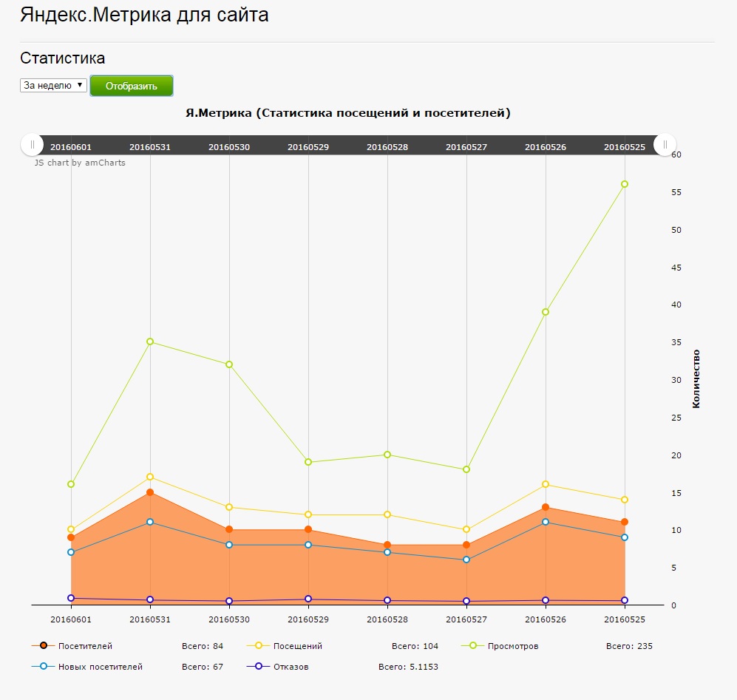The image size is (737, 700).
Task: Grab the right chart scrollbar handle
Action: [665, 145]
